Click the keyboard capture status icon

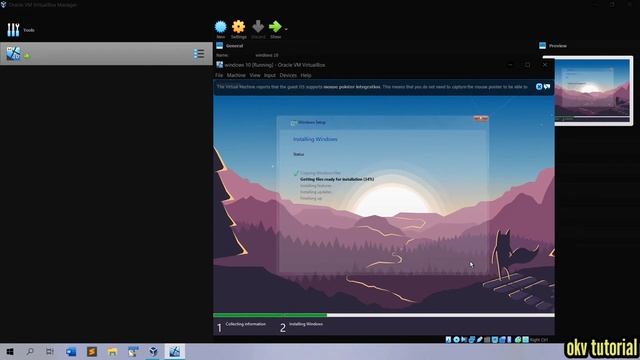coord(526,340)
